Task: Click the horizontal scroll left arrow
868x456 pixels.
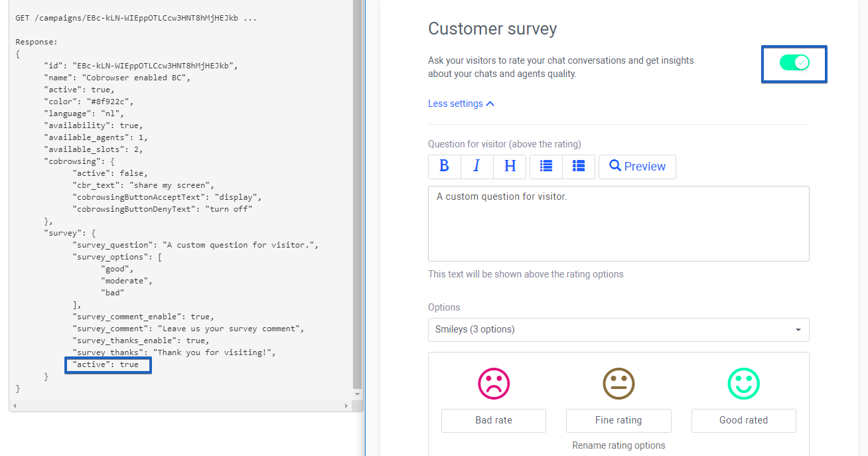Action: (14, 406)
